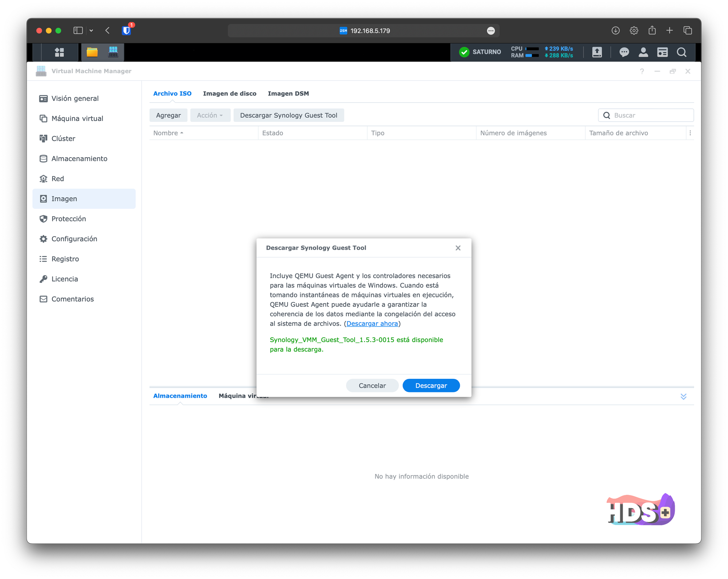
Task: Click the Safari share icon
Action: pos(652,30)
